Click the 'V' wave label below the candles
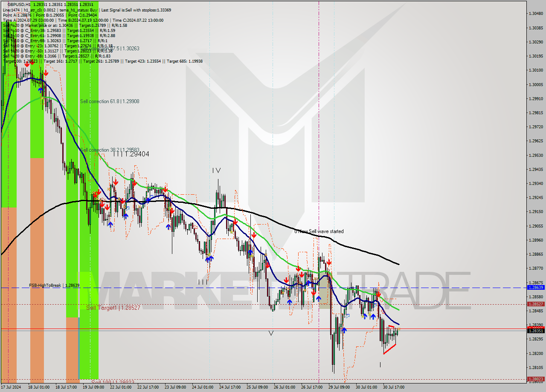The image size is (546, 392). click(271, 333)
